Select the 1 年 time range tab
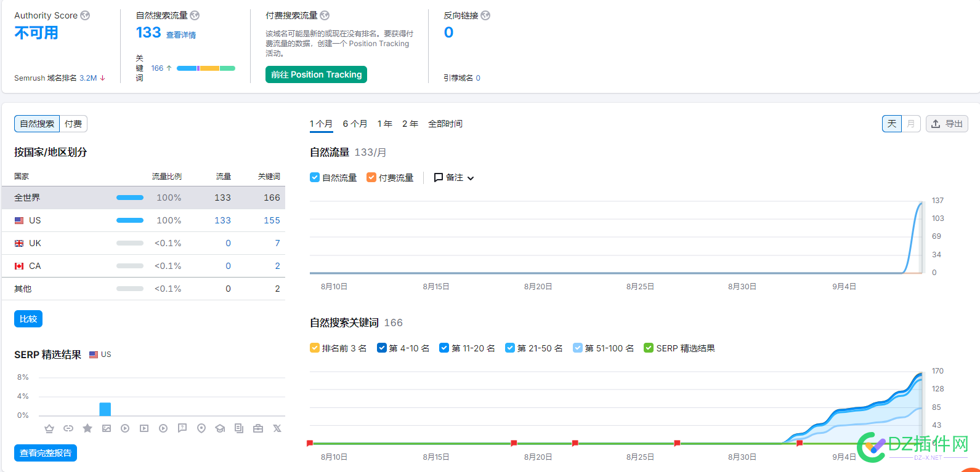Image resolution: width=980 pixels, height=472 pixels. [385, 124]
